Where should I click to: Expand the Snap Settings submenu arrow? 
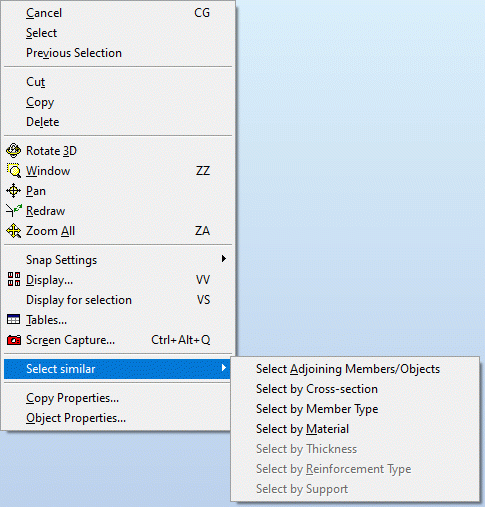(224, 259)
